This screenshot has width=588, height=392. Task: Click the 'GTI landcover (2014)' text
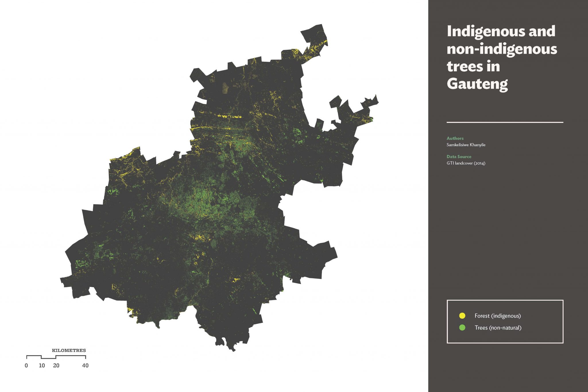(466, 163)
